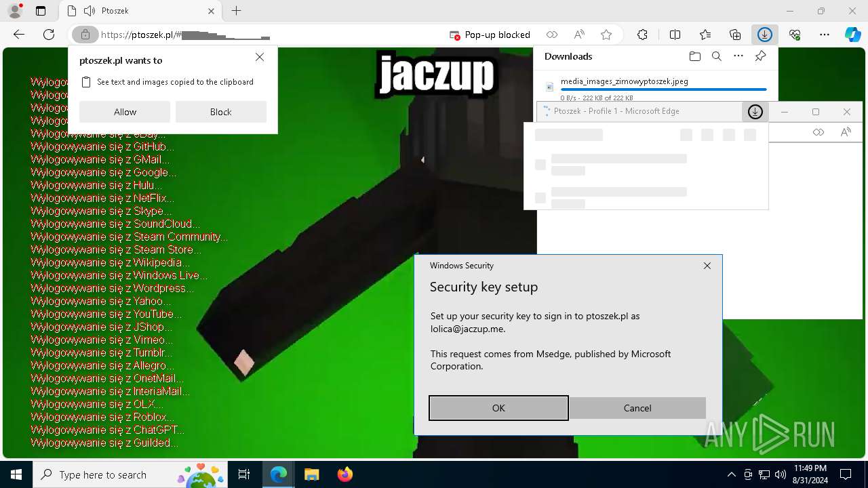Open File Explorer from taskbar

[x=311, y=474]
